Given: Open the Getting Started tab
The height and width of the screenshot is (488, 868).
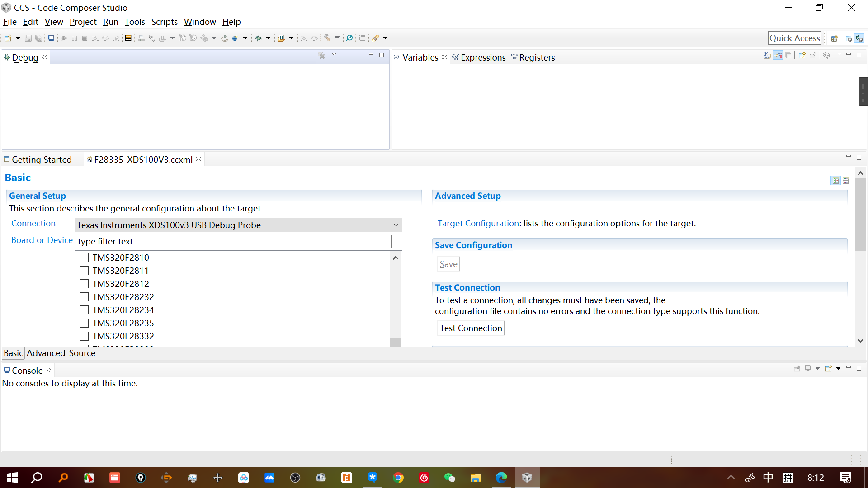Looking at the screenshot, I should [x=38, y=160].
